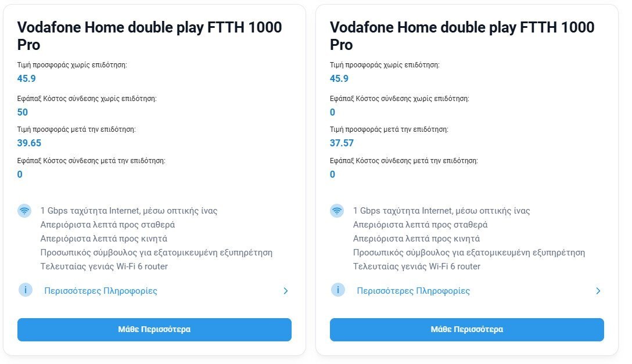This screenshot has width=632, height=364.
Task: Select the plan title of the card with connection cost 50
Action: (149, 36)
